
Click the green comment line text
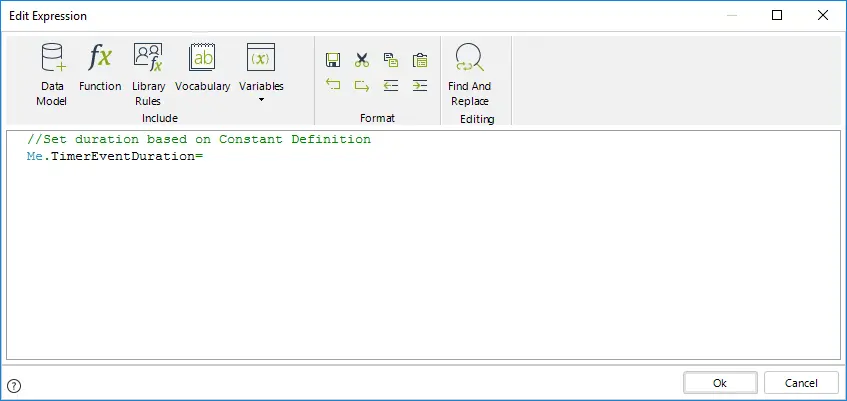coord(199,139)
